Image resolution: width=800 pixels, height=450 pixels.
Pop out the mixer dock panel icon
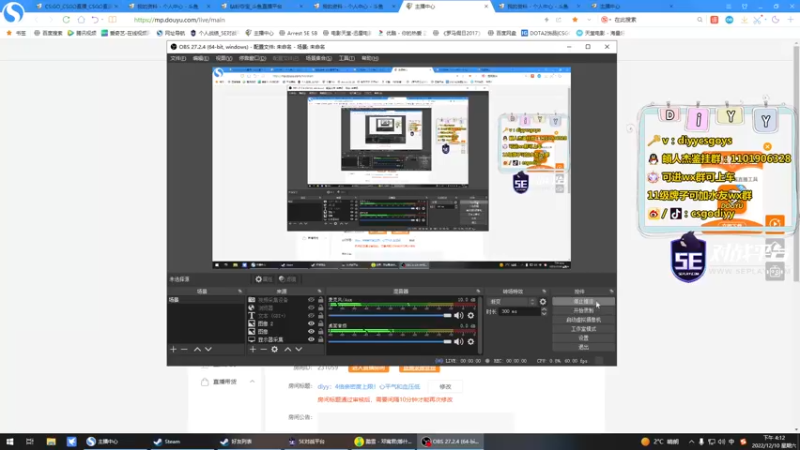[478, 291]
